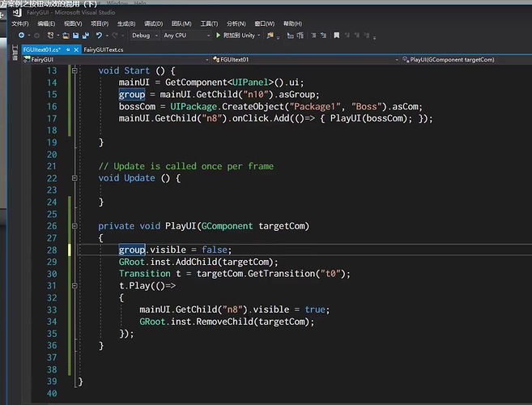Open the Any CPU platform dropdown
The height and width of the screenshot is (405, 532).
coord(185,36)
